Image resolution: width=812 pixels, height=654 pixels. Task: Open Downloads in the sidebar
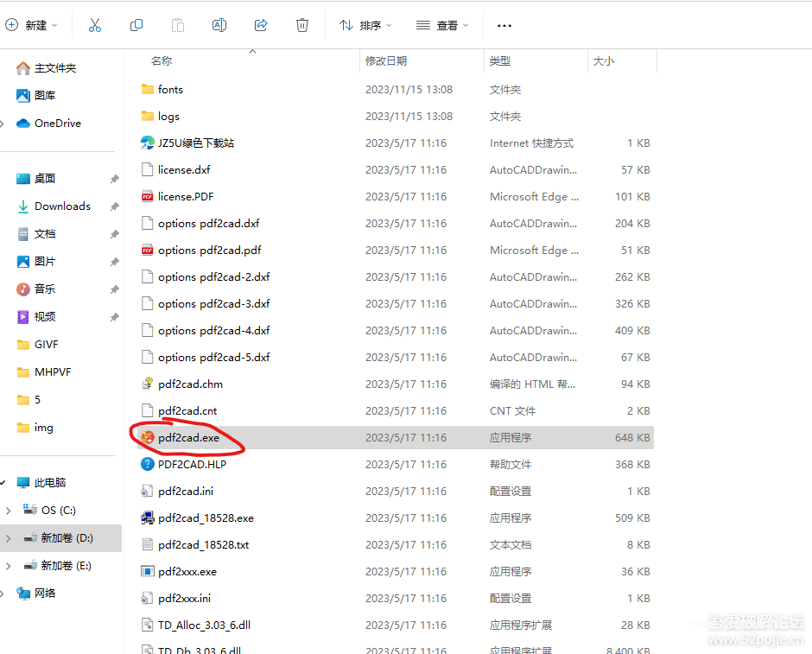point(62,206)
